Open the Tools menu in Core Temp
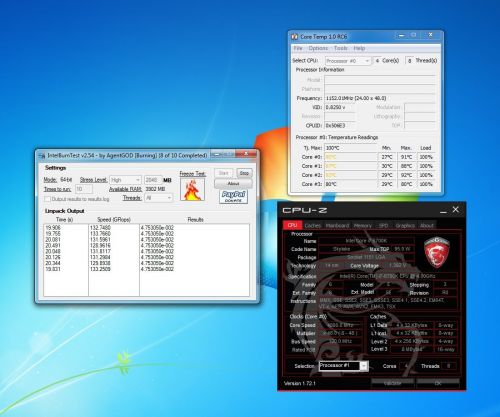The height and width of the screenshot is (417, 500). tap(341, 48)
